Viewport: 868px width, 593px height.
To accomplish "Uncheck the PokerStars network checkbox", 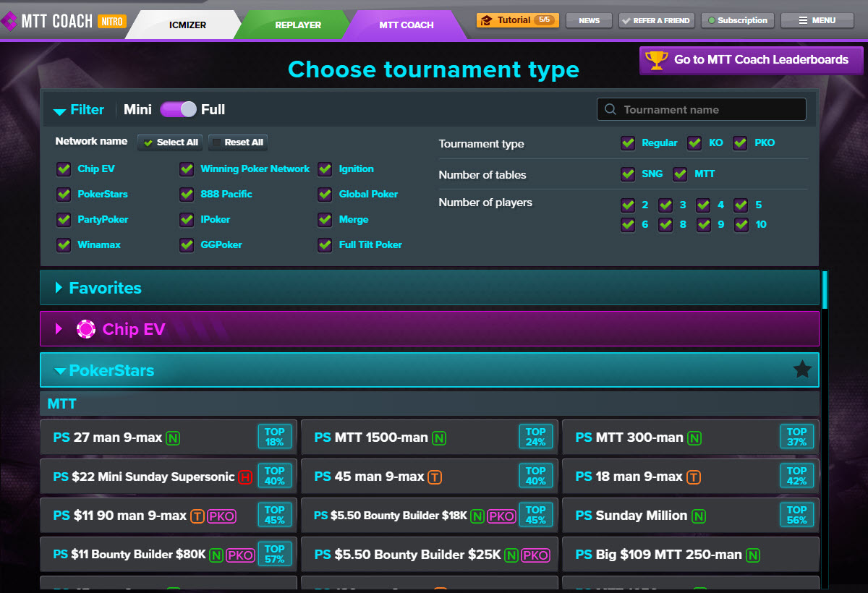I will click(64, 195).
